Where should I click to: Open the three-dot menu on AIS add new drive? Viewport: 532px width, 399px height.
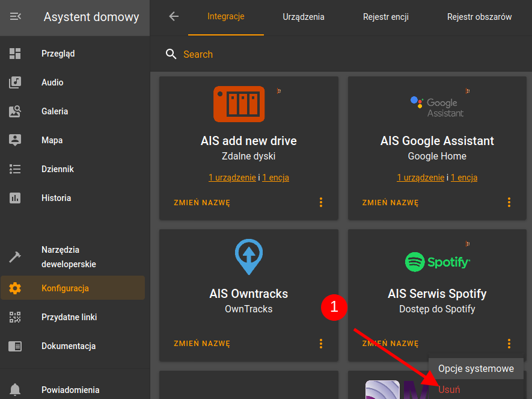(321, 202)
